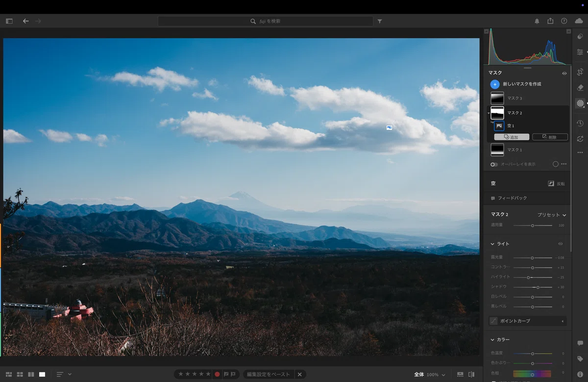Select the Crop and rotate tool
This screenshot has width=588, height=382.
click(x=580, y=72)
